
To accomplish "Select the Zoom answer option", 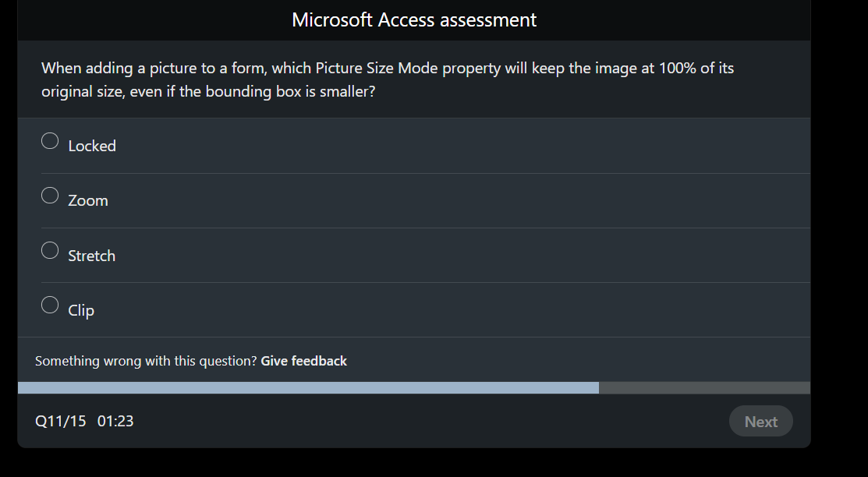I will tap(49, 195).
